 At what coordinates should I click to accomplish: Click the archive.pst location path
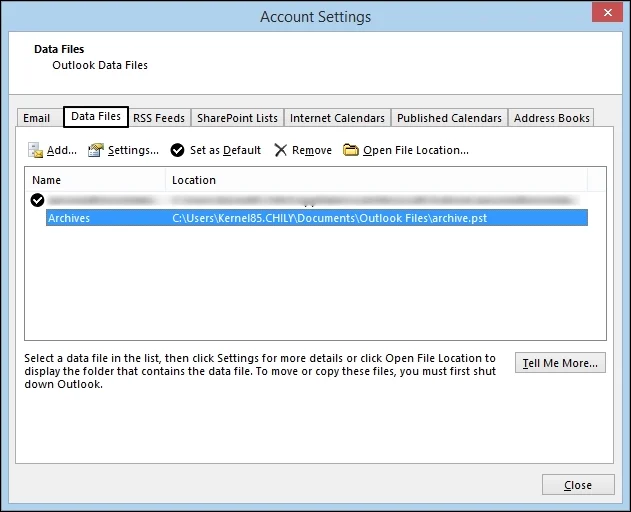point(330,218)
